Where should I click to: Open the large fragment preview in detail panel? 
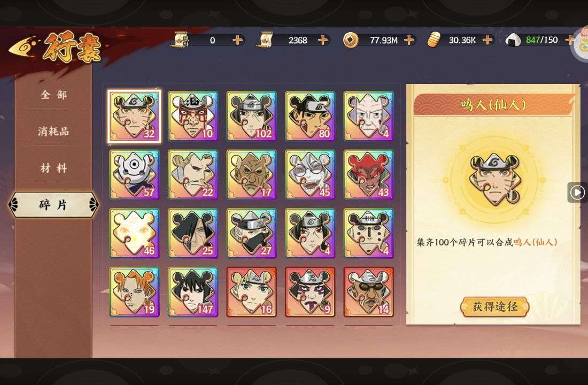coord(494,180)
